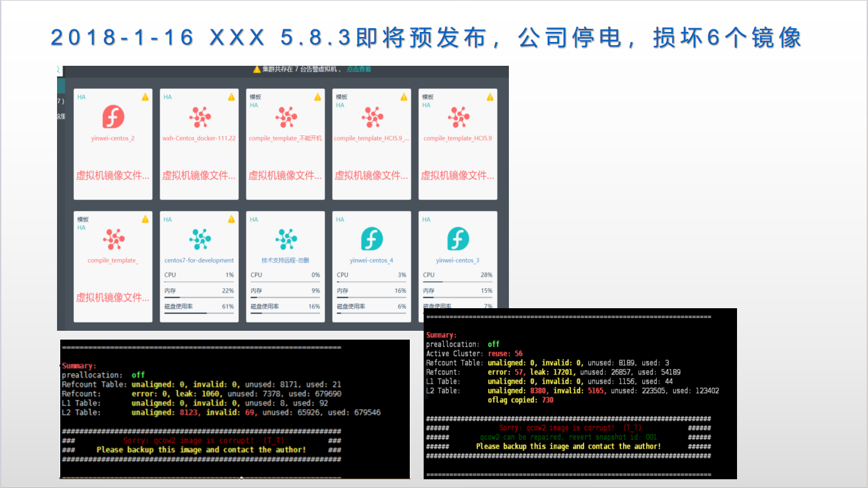The width and height of the screenshot is (868, 488).
Task: Click the CentOS cluster icon on wxh-Centos_docker-111.22
Action: tap(199, 117)
